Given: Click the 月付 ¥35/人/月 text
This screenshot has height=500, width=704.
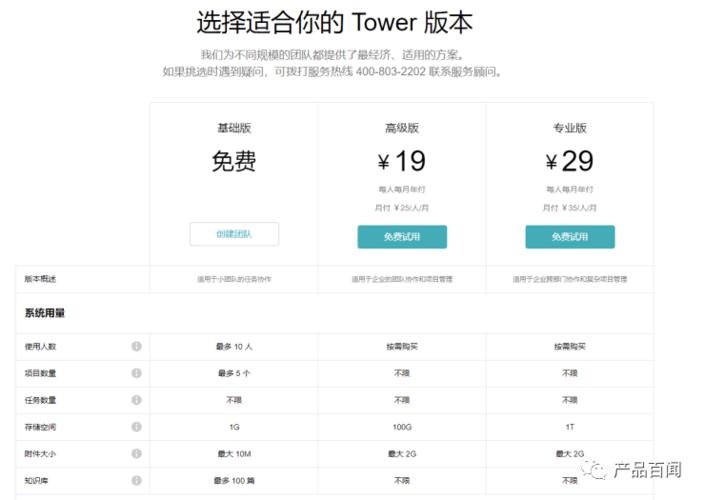Looking at the screenshot, I should (x=570, y=208).
